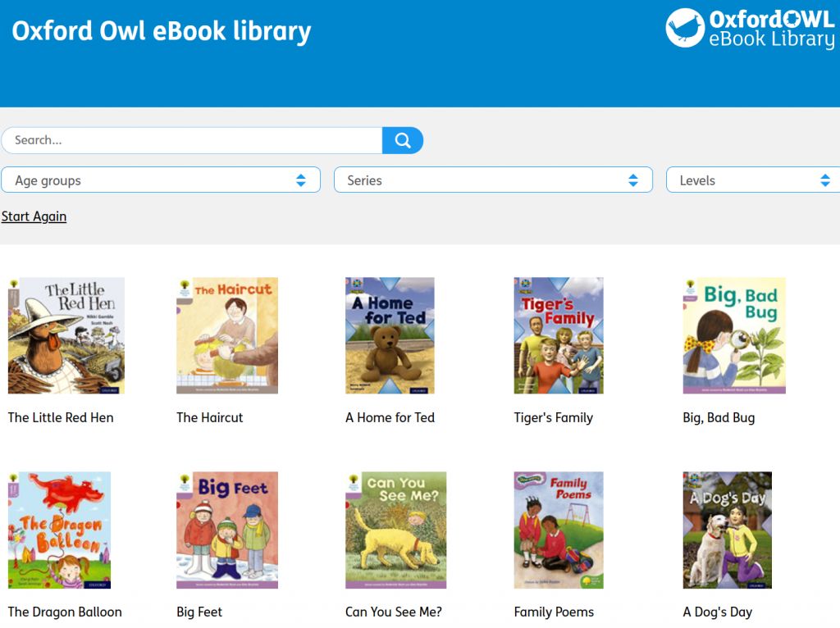Choose the Tiger's Family book cover

pyautogui.click(x=559, y=335)
